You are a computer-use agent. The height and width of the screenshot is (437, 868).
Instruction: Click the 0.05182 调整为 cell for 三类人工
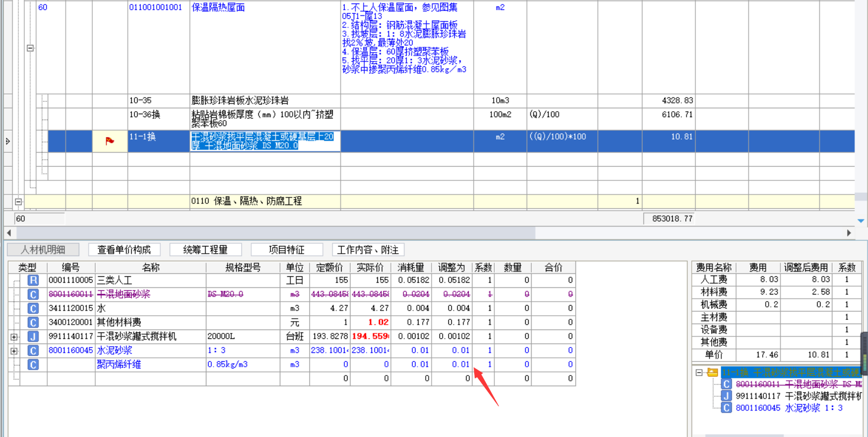(452, 280)
